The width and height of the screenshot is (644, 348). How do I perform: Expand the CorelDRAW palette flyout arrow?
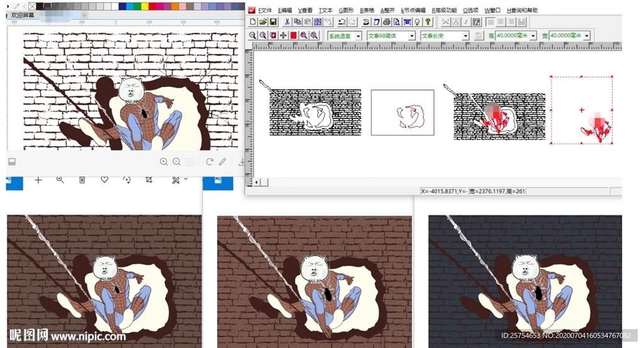pos(8,6)
